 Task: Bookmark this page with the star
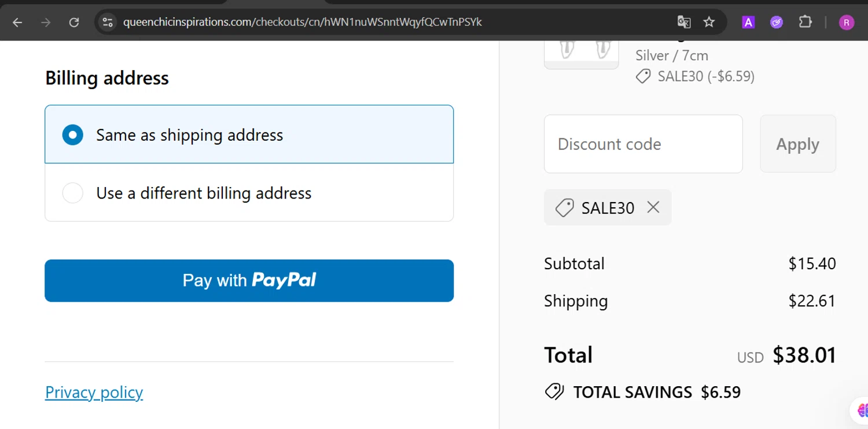coord(709,23)
